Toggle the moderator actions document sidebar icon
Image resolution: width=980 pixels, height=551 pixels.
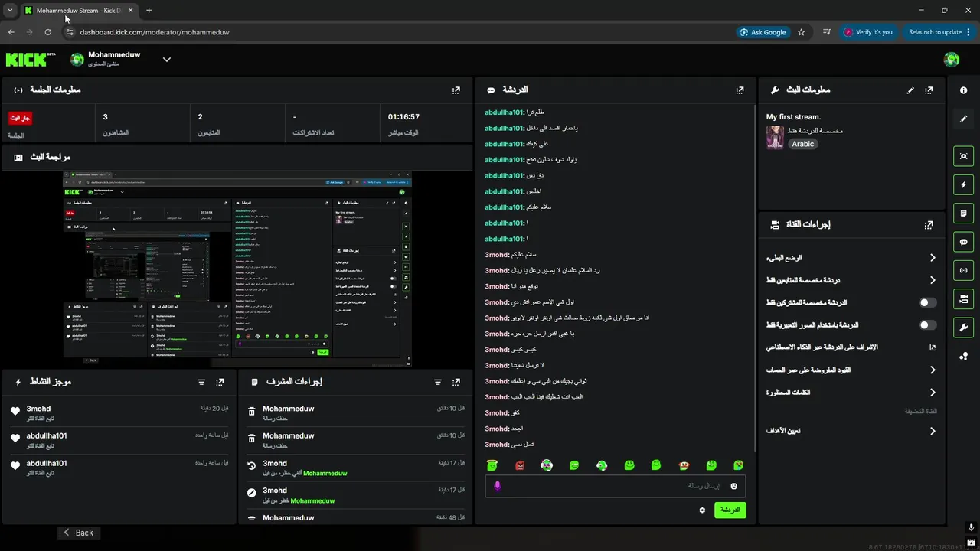(963, 213)
